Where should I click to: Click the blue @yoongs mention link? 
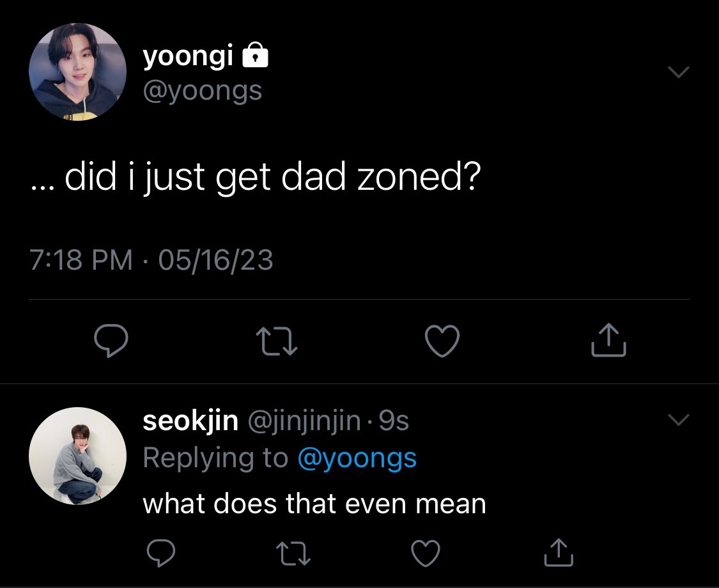pyautogui.click(x=357, y=458)
